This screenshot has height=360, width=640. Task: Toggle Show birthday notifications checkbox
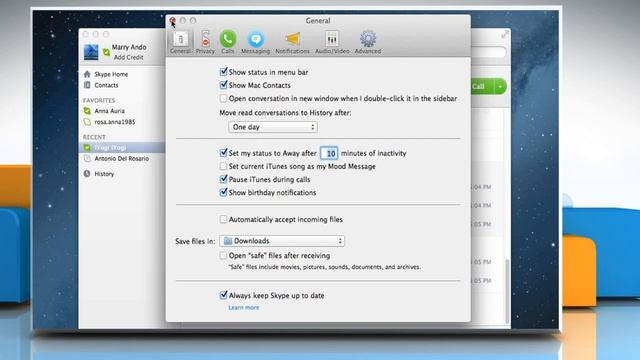point(223,192)
